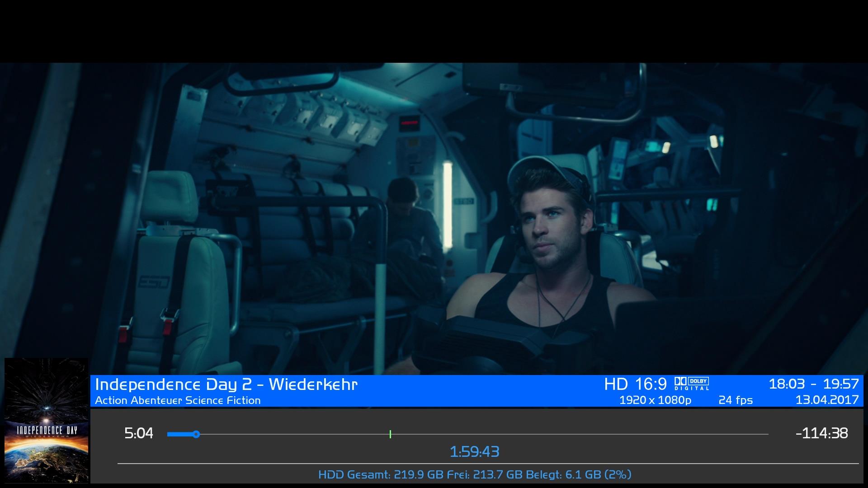The width and height of the screenshot is (868, 488).
Task: Click the 24 fps frame rate label
Action: pos(736,400)
